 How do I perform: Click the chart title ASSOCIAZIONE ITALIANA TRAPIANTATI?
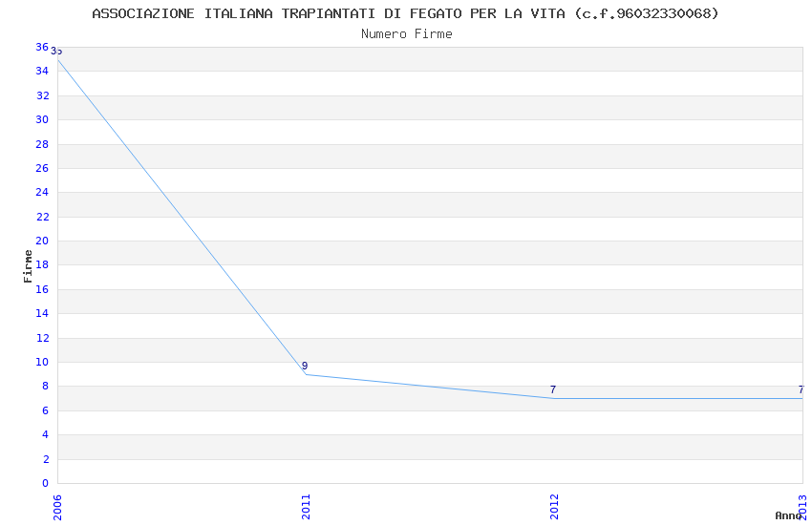pyautogui.click(x=405, y=13)
